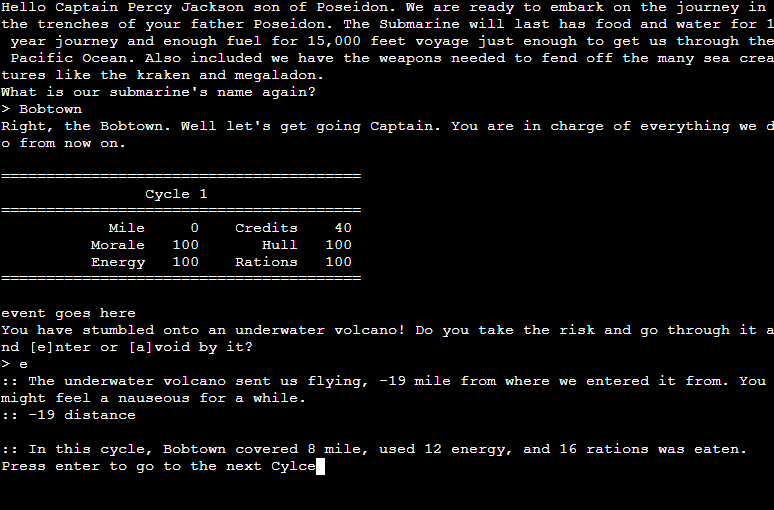Click the blinking cursor after "Cylce"
This screenshot has width=774, height=510.
[x=320, y=467]
